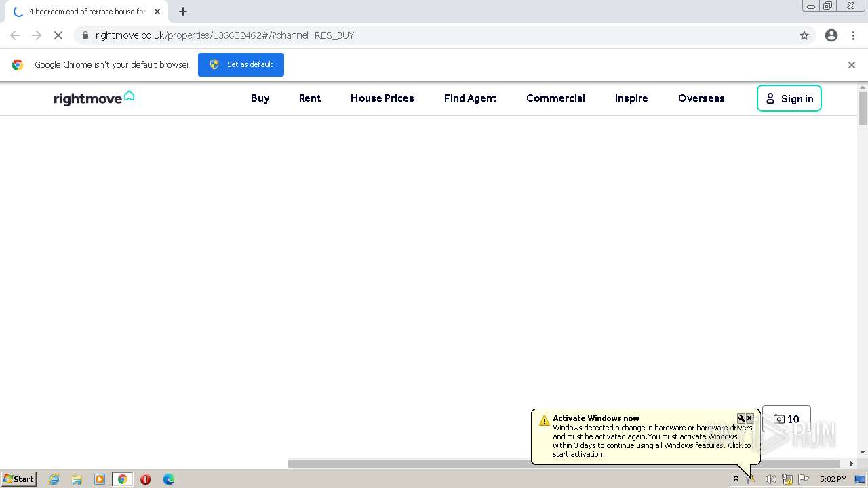Image resolution: width=868 pixels, height=488 pixels.
Task: Click the scroll right arrow
Action: (852, 464)
